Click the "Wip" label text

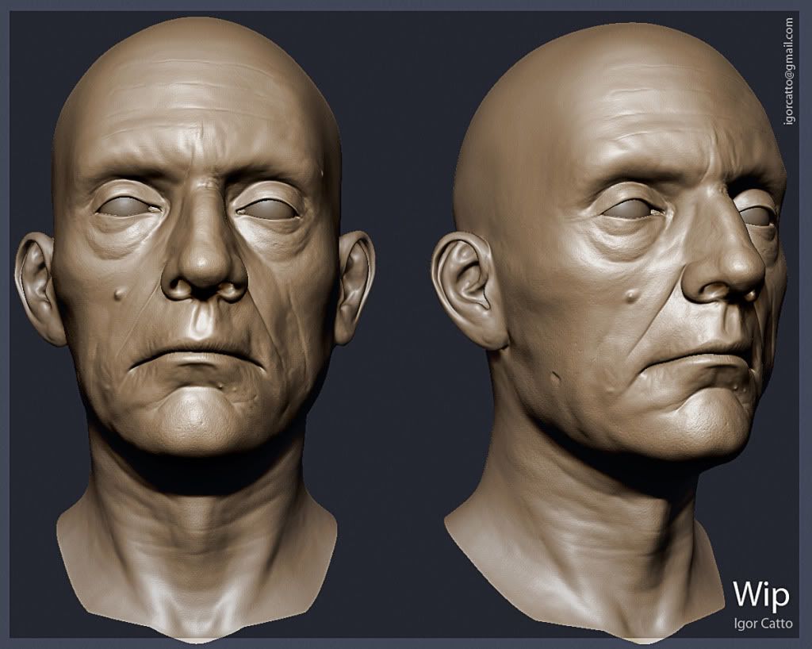coord(761,594)
